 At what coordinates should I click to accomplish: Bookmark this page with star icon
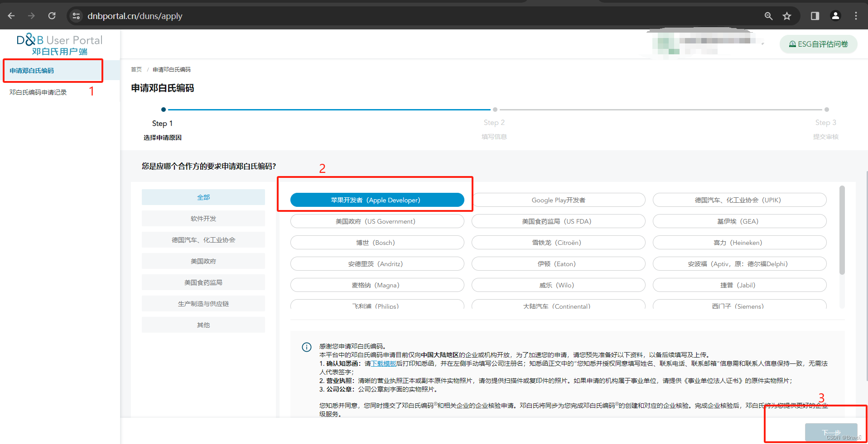787,16
